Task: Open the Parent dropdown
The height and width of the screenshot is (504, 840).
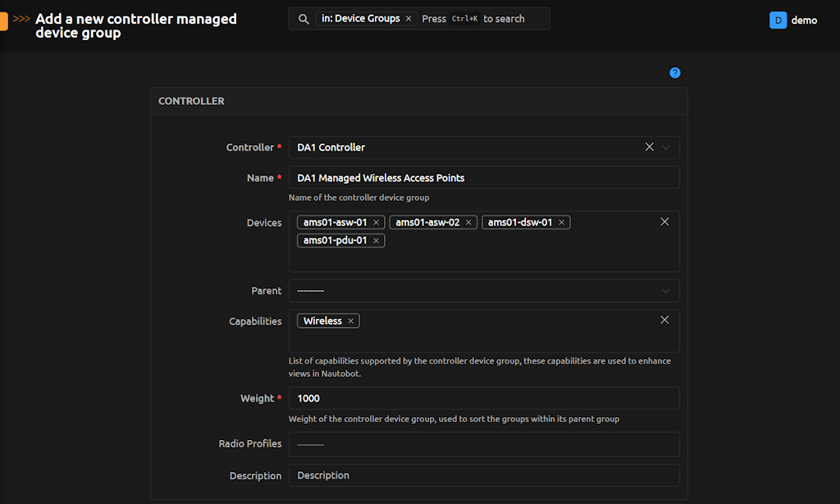Action: tap(484, 291)
